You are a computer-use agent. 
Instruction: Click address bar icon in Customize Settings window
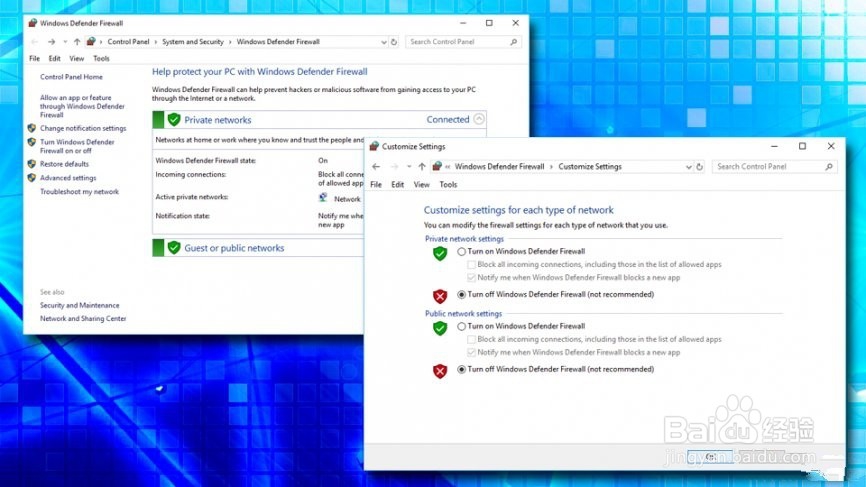tap(437, 166)
